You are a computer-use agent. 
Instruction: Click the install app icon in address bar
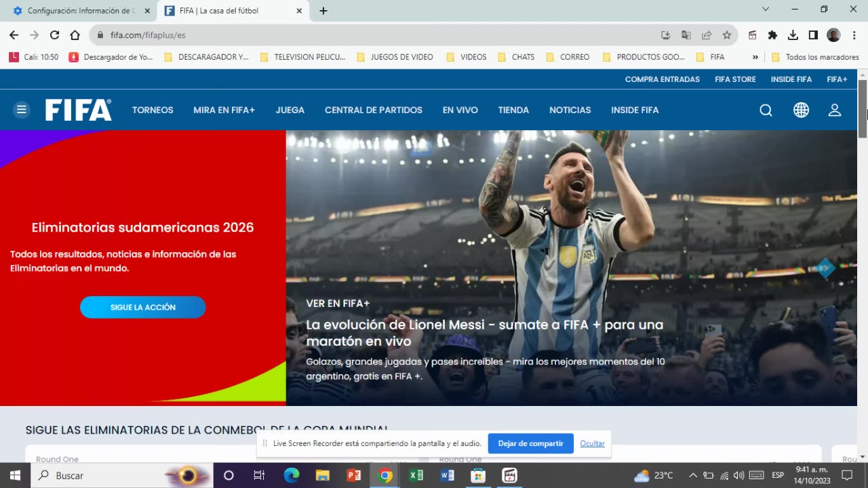(x=666, y=35)
